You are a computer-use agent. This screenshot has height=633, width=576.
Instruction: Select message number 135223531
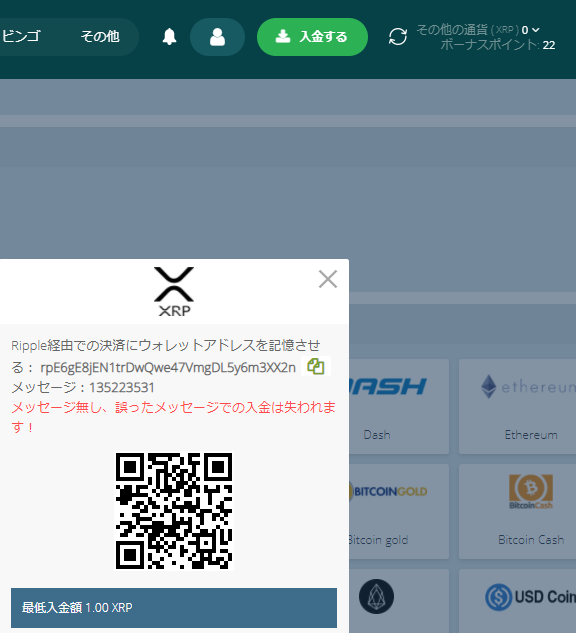[121, 388]
